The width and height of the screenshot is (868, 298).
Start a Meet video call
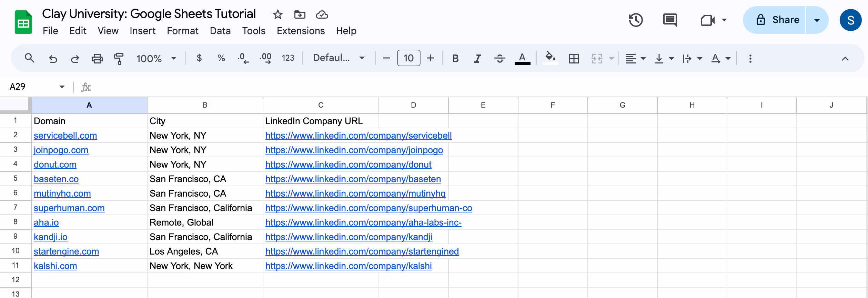(707, 20)
